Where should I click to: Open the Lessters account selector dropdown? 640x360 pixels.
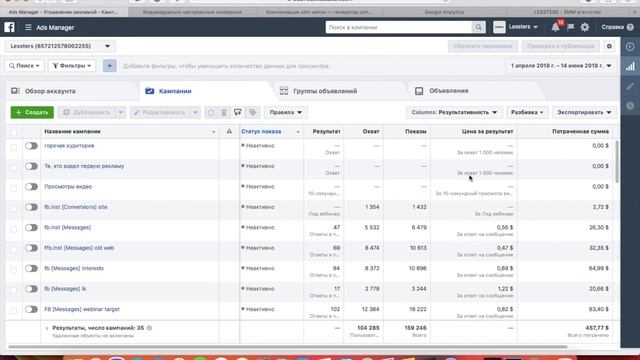click(60, 46)
